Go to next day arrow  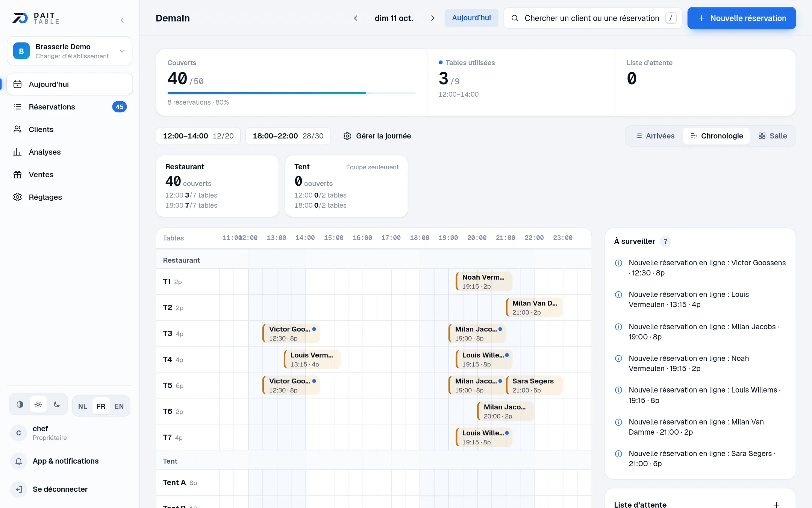(432, 18)
